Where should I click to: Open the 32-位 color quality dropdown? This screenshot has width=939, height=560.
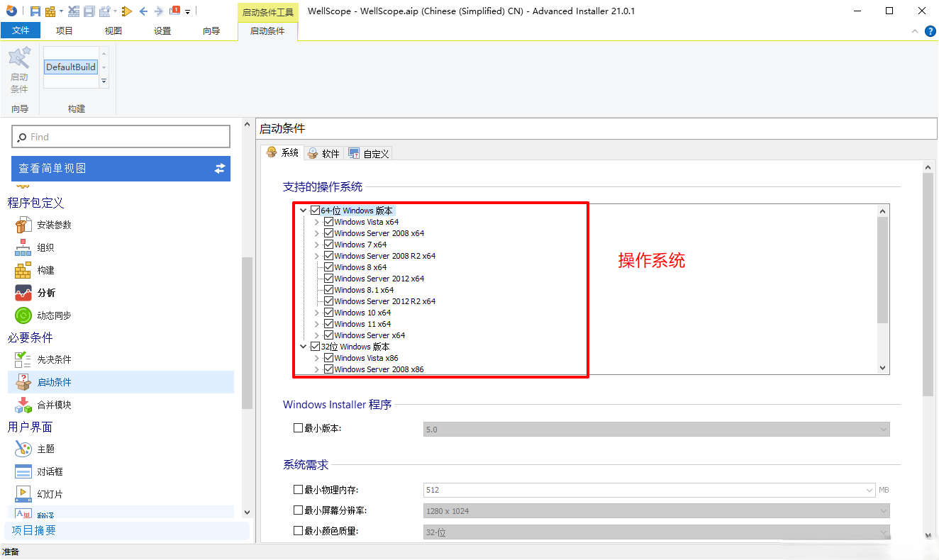pos(656,532)
